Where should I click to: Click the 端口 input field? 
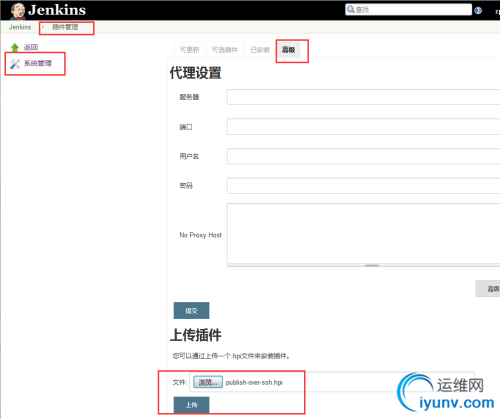click(363, 127)
